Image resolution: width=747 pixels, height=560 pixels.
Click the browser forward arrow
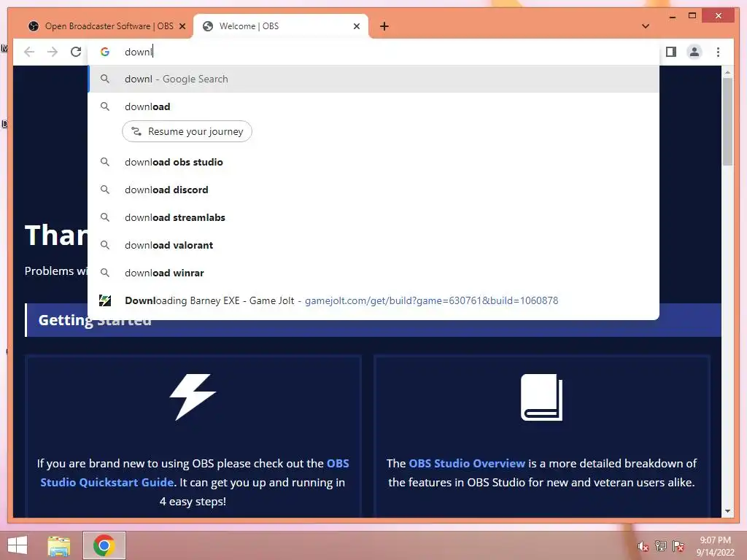pos(53,52)
